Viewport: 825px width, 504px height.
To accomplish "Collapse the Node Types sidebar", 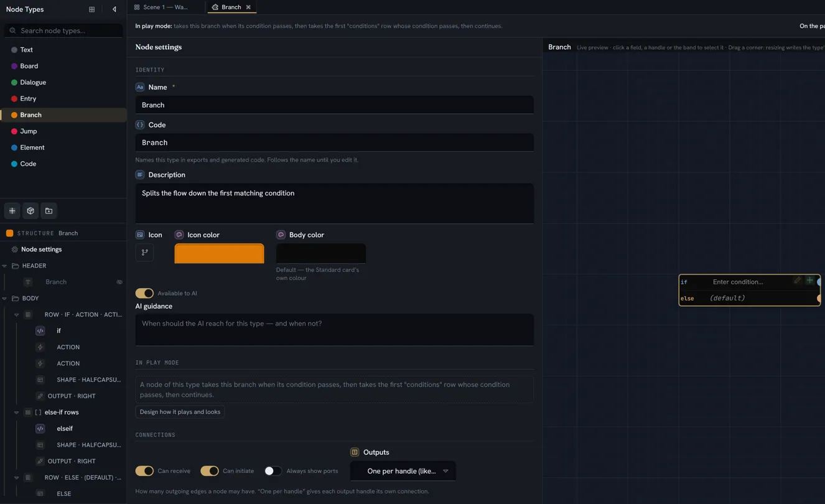I will 114,9.
